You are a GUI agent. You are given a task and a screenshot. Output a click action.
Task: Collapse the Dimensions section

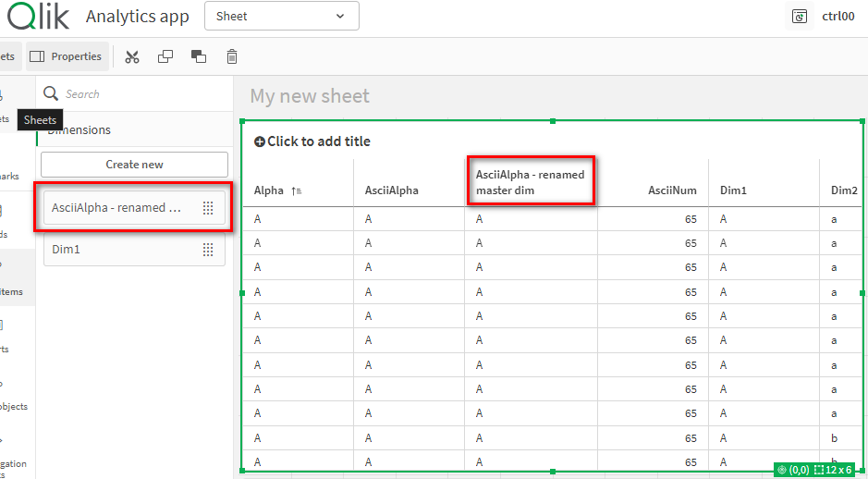pyautogui.click(x=79, y=130)
